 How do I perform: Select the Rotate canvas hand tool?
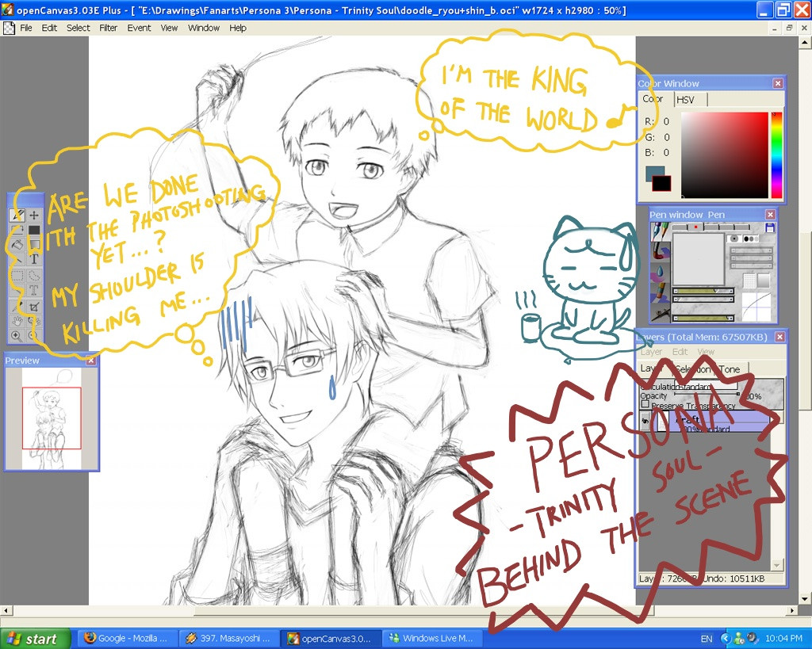[x=34, y=322]
